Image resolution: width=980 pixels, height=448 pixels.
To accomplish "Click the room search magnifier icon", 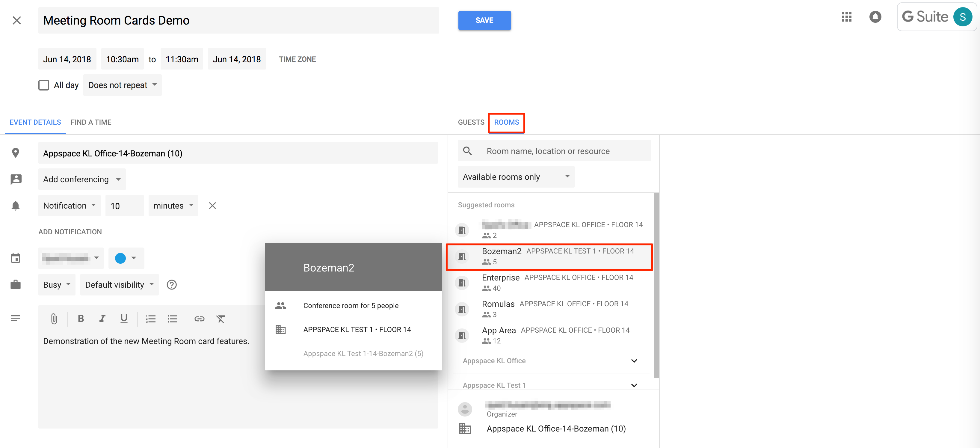I will click(x=467, y=151).
